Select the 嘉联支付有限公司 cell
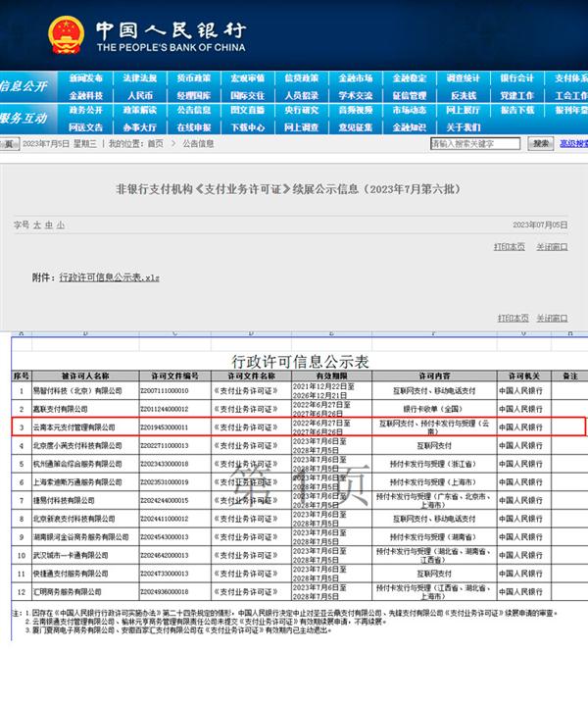This screenshot has height=702, width=588. tap(85, 409)
